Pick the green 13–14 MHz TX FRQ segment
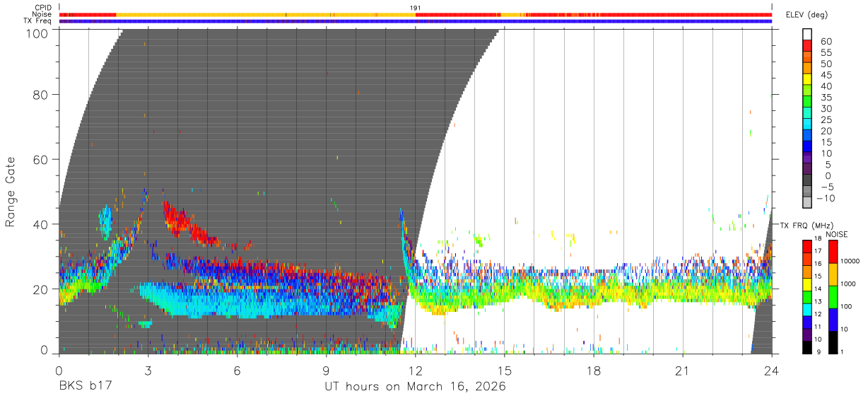 [807, 296]
